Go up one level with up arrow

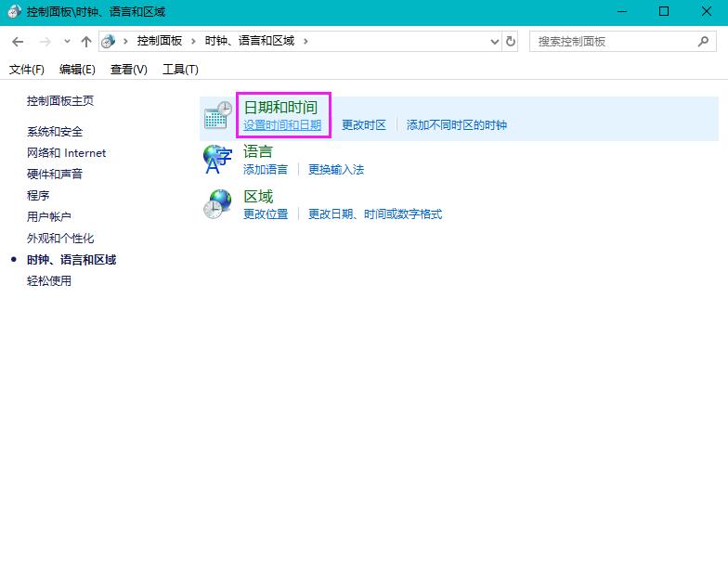85,42
